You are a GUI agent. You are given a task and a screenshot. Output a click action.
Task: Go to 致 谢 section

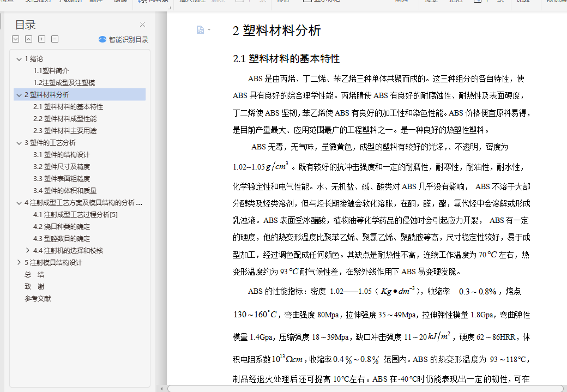(x=34, y=286)
